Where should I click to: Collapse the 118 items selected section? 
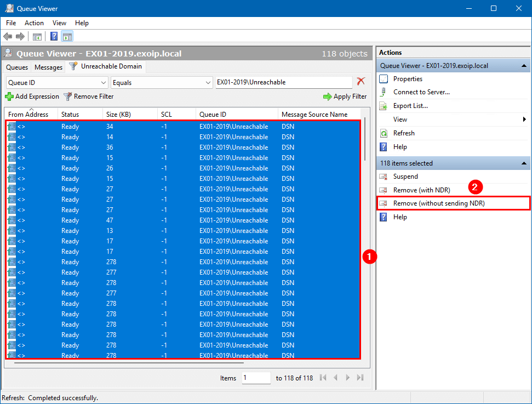[x=524, y=163]
